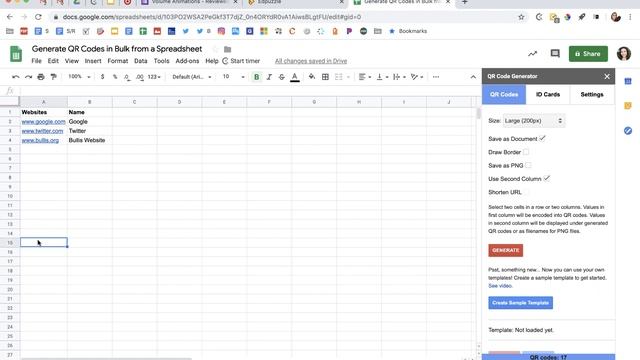
Task: Open the borders tool
Action: point(325,77)
